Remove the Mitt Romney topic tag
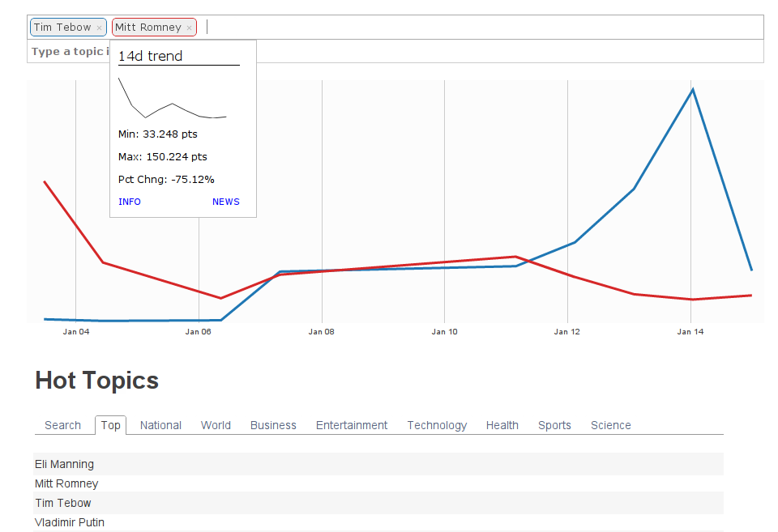Screen dimensions: 778x532 (189, 28)
